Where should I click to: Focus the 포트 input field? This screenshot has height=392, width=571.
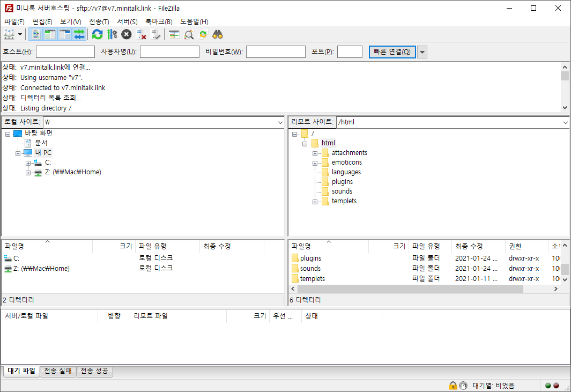[x=350, y=51]
